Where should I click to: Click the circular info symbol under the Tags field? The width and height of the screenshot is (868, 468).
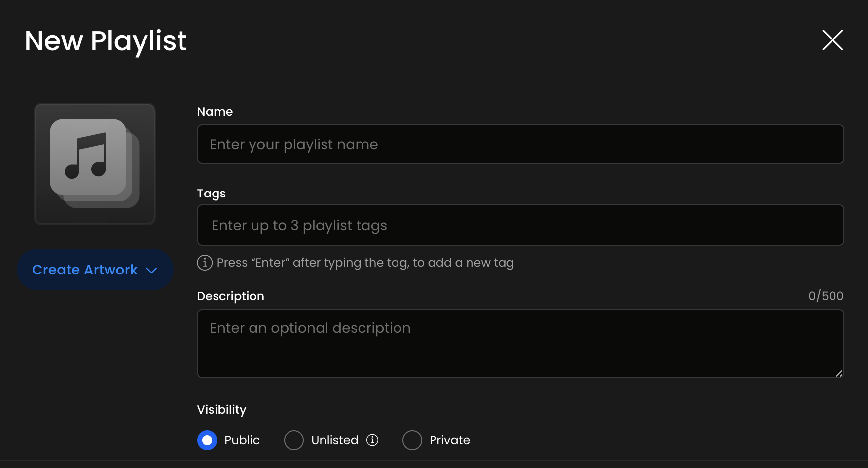click(x=204, y=262)
